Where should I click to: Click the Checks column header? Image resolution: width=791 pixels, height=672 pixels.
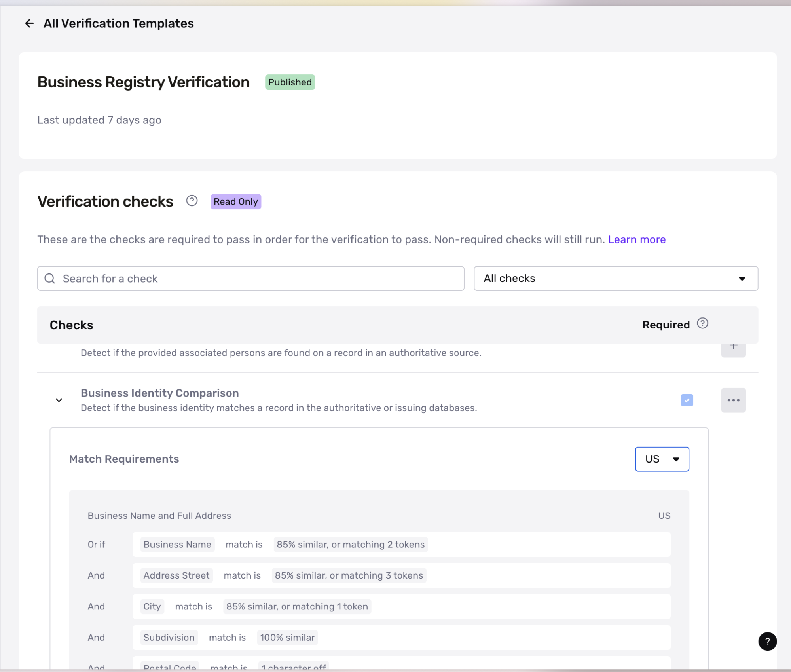pyautogui.click(x=71, y=325)
